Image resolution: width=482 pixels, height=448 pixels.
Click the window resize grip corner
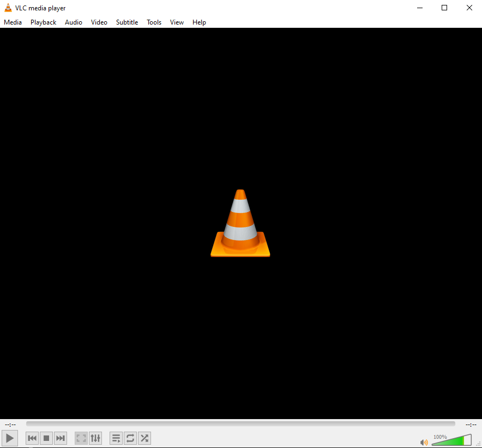[479, 444]
